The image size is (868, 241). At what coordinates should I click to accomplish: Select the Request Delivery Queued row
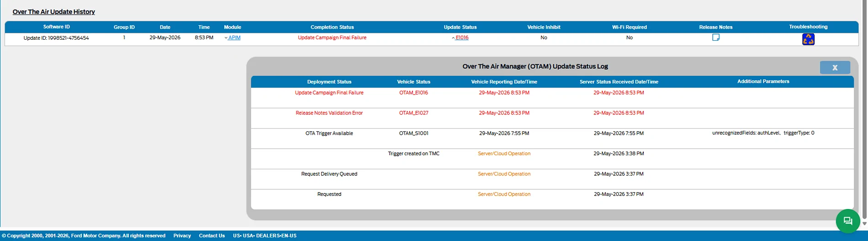pyautogui.click(x=552, y=179)
